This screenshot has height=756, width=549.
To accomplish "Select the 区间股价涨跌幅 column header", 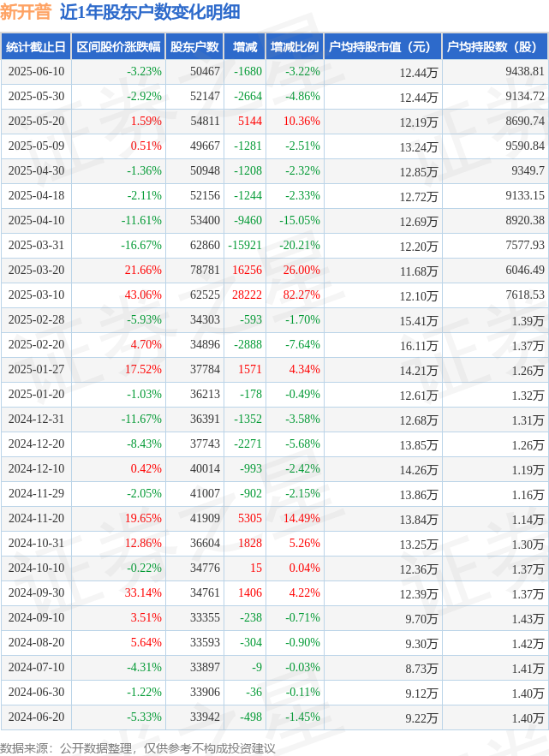I will coord(118,47).
